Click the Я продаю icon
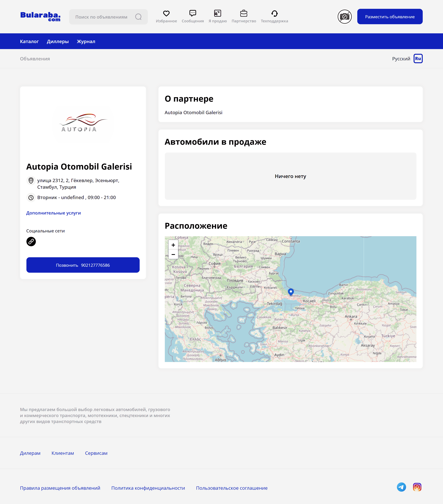 [217, 13]
